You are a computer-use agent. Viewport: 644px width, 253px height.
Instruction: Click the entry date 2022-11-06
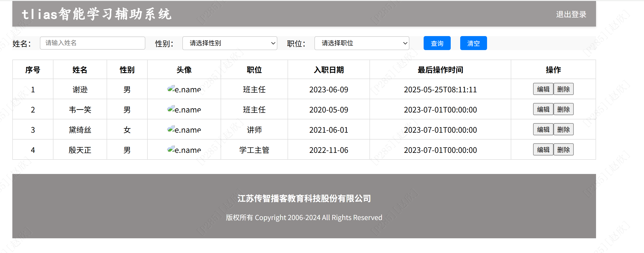point(329,150)
